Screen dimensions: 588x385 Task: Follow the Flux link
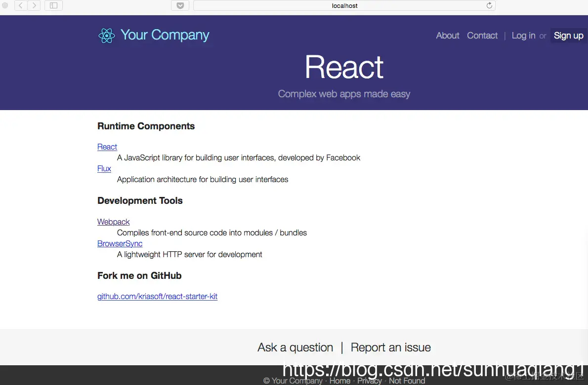[104, 168]
